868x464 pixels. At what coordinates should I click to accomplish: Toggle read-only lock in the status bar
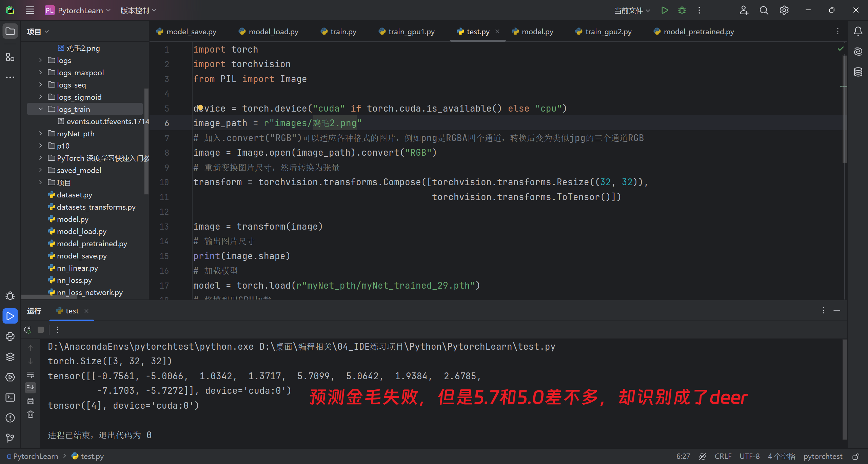click(x=856, y=457)
